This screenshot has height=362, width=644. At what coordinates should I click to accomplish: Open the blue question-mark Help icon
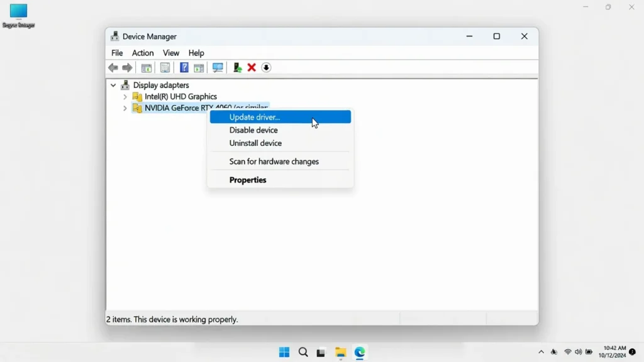pyautogui.click(x=184, y=68)
